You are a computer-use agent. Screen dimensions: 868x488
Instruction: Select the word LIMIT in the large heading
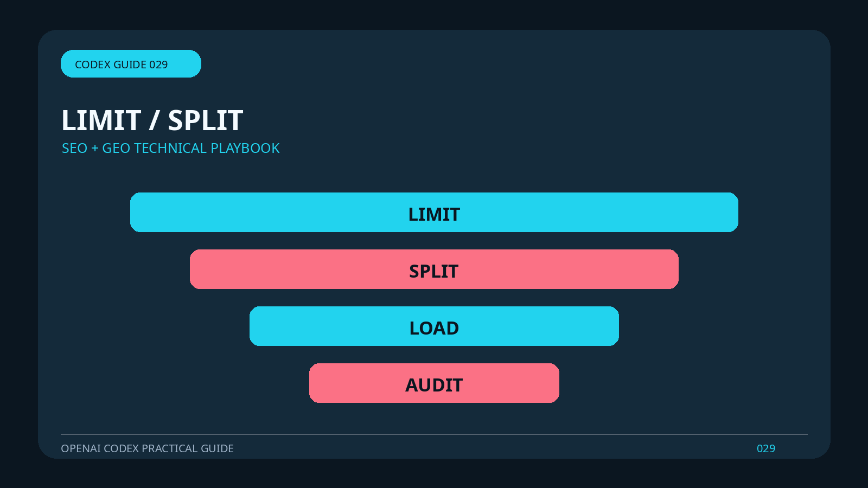tap(101, 120)
